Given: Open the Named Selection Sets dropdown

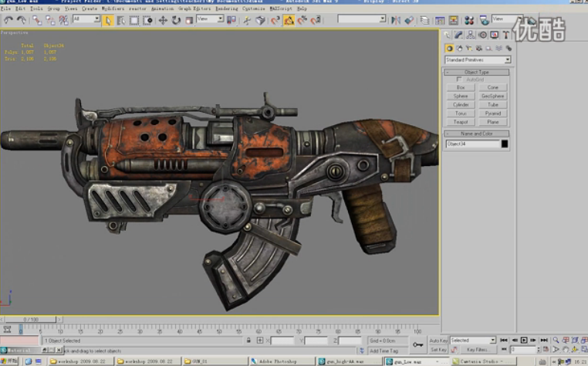Looking at the screenshot, I should (361, 19).
